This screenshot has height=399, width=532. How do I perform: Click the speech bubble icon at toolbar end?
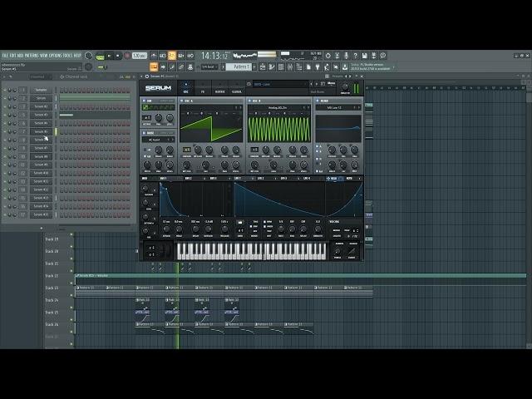[x=383, y=56]
